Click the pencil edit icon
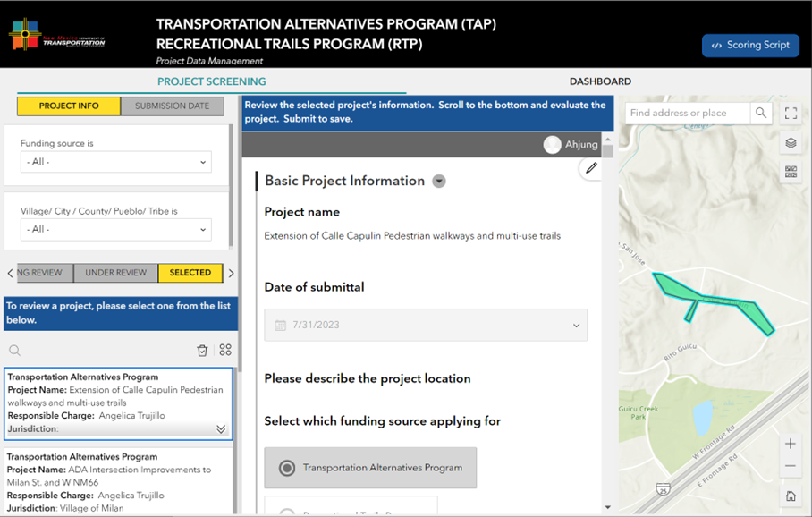This screenshot has width=812, height=517. 590,168
